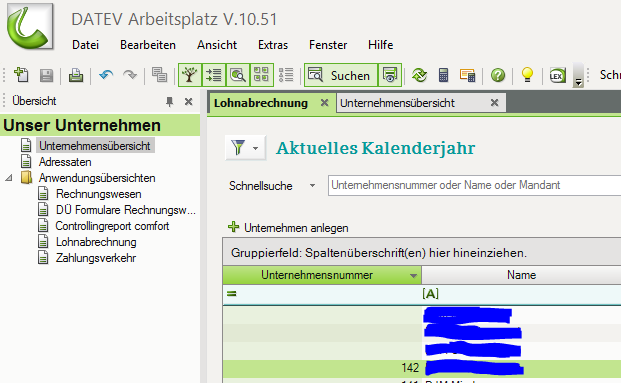Click the bullet list view icon

(286, 75)
